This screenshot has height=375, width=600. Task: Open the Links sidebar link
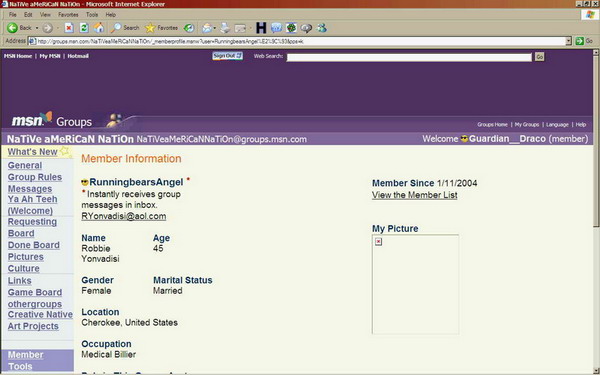pos(20,280)
